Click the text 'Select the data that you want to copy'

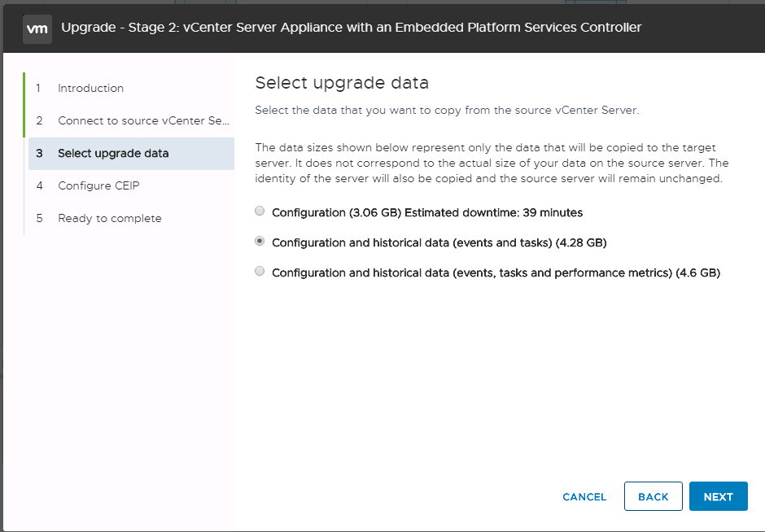tap(447, 110)
